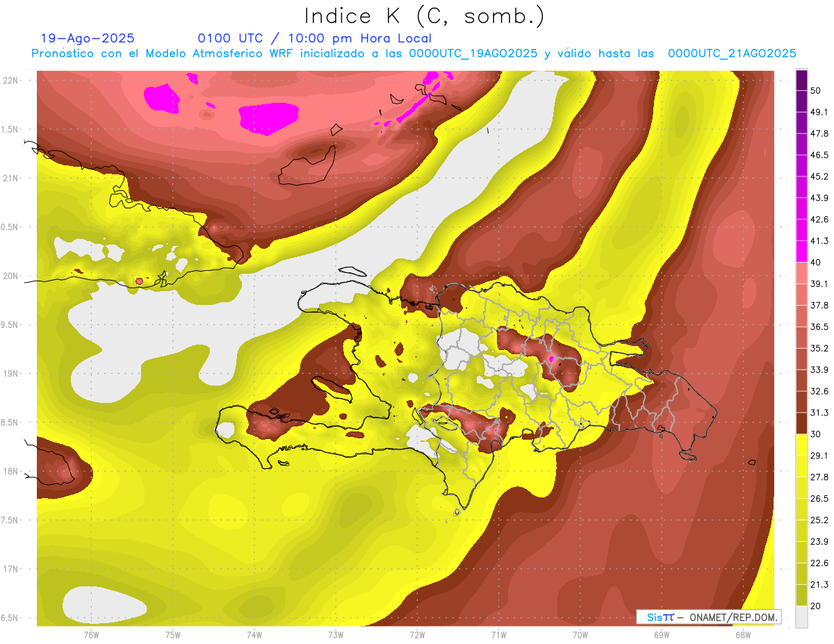
Task: Click the colorbar value '30'
Action: tap(817, 434)
